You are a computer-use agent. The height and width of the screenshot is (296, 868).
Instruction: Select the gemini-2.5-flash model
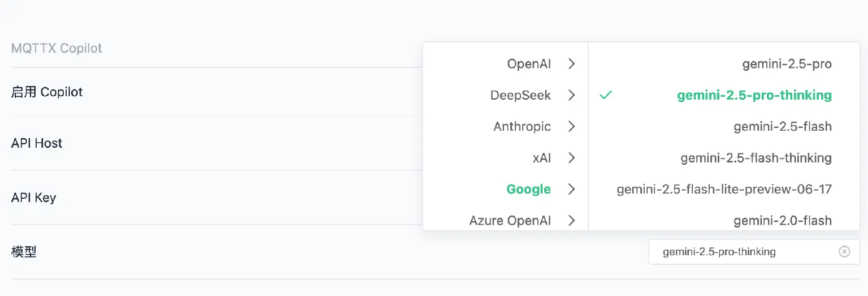pyautogui.click(x=782, y=126)
